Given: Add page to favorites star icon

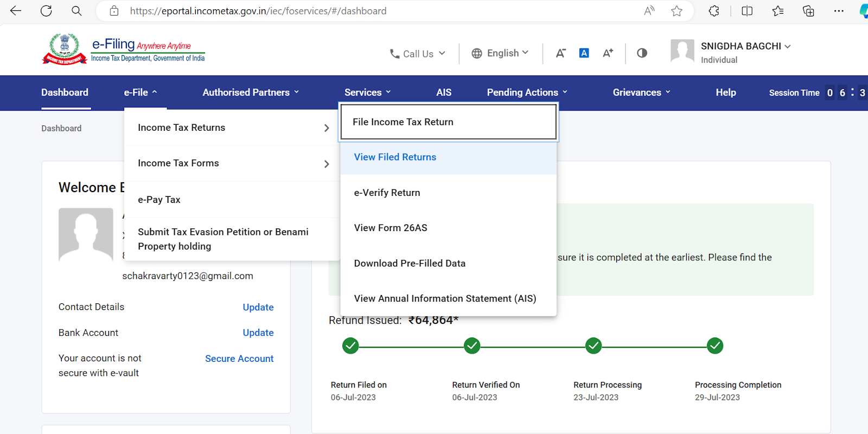Looking at the screenshot, I should coord(676,11).
